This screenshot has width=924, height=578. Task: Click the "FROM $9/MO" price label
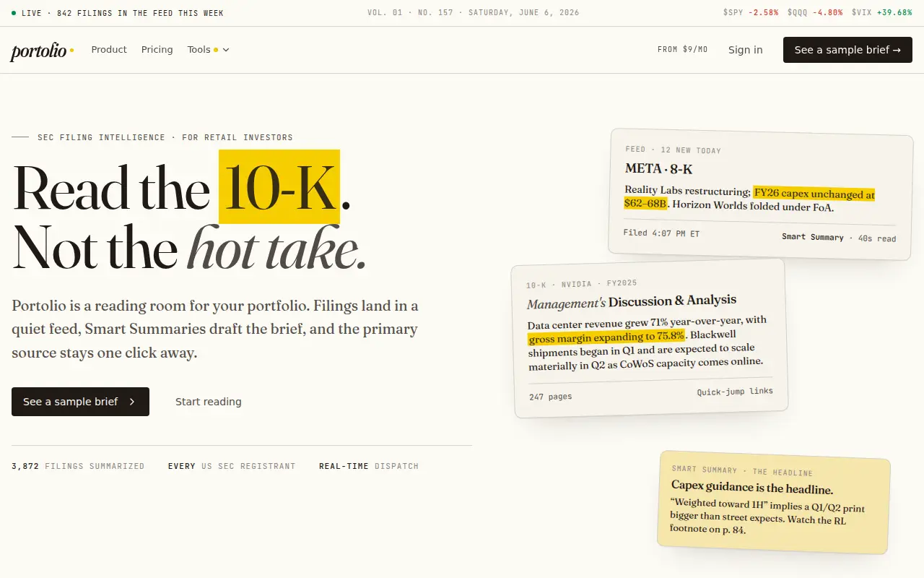click(682, 50)
